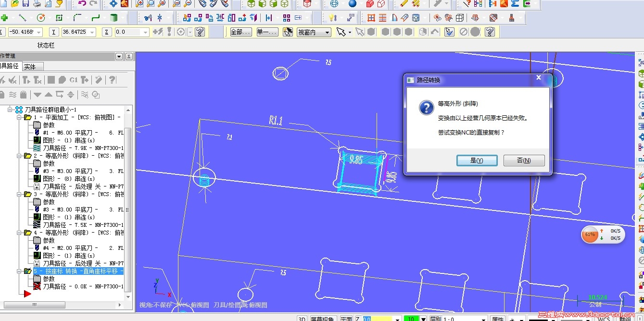Click the 屏幕视角 button in status bar
The height and width of the screenshot is (321, 644).
pyautogui.click(x=323, y=319)
